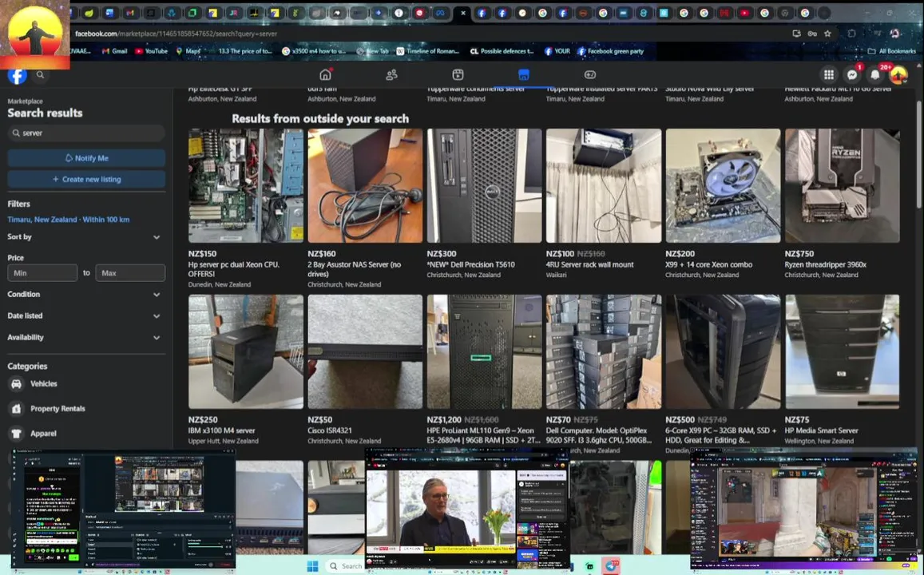924x575 pixels.
Task: Open the Facebook Video (Watch) icon
Action: pos(458,75)
